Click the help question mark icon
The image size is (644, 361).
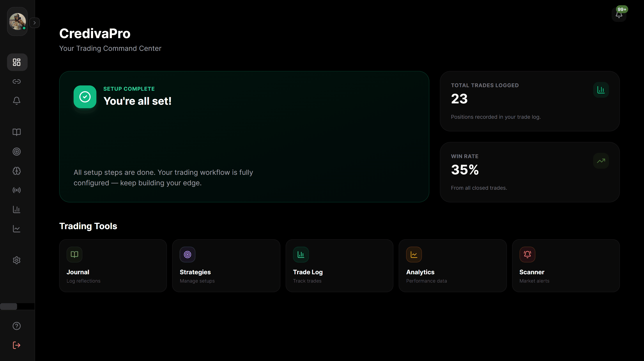click(x=17, y=326)
